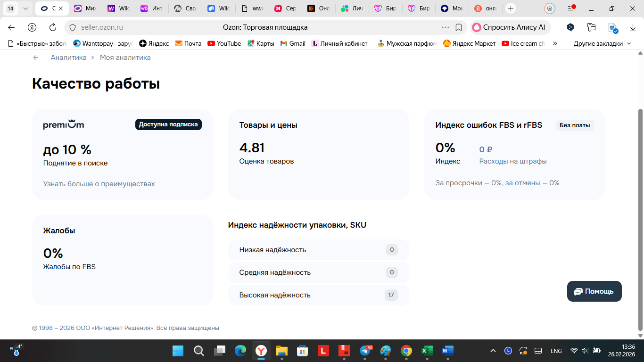Click the Спросить Алису AI button

(x=510, y=27)
